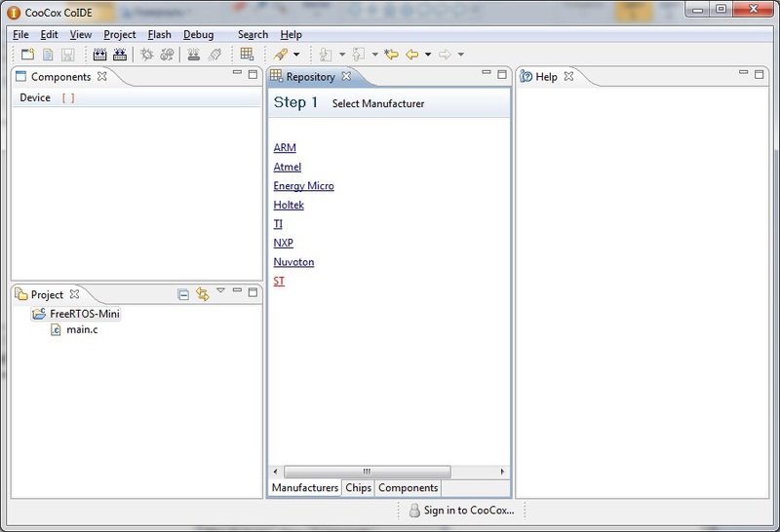Click Collapse All in Project panel
Image resolution: width=780 pixels, height=532 pixels.
[183, 294]
